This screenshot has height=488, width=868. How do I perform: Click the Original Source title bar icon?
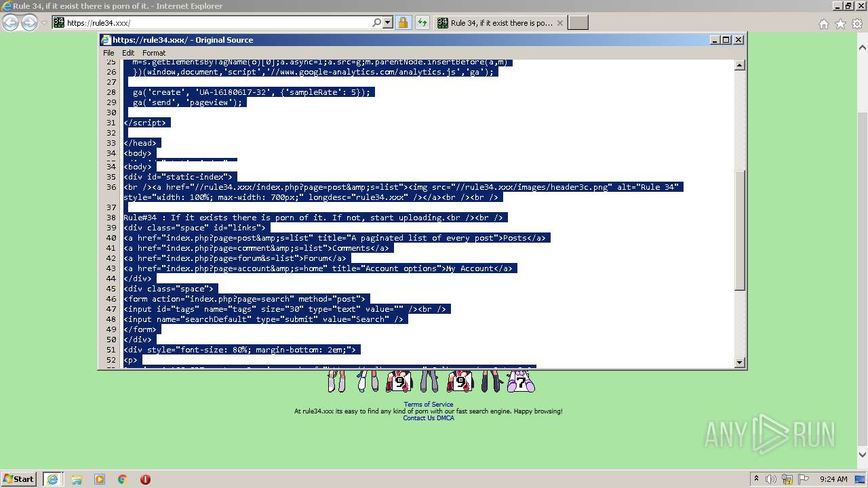point(106,40)
